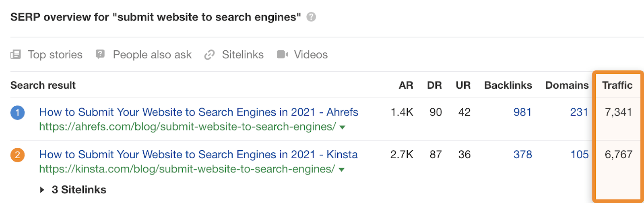Click the 231 referring domains count
Image resolution: width=644 pixels, height=203 pixels.
(x=579, y=112)
